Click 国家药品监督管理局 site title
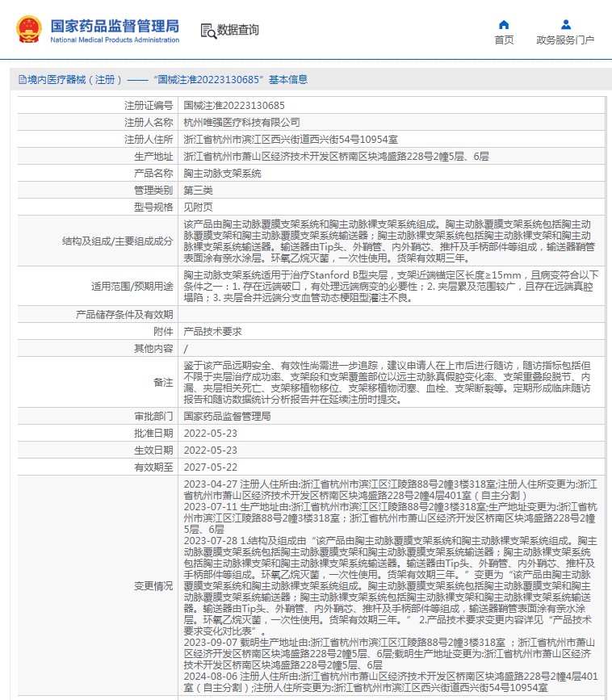This screenshot has width=612, height=700. click(115, 26)
